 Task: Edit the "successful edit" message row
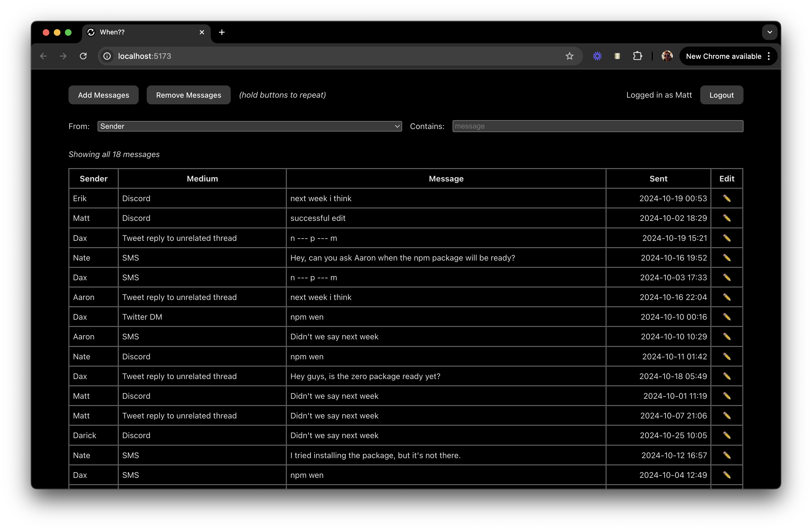click(x=727, y=218)
